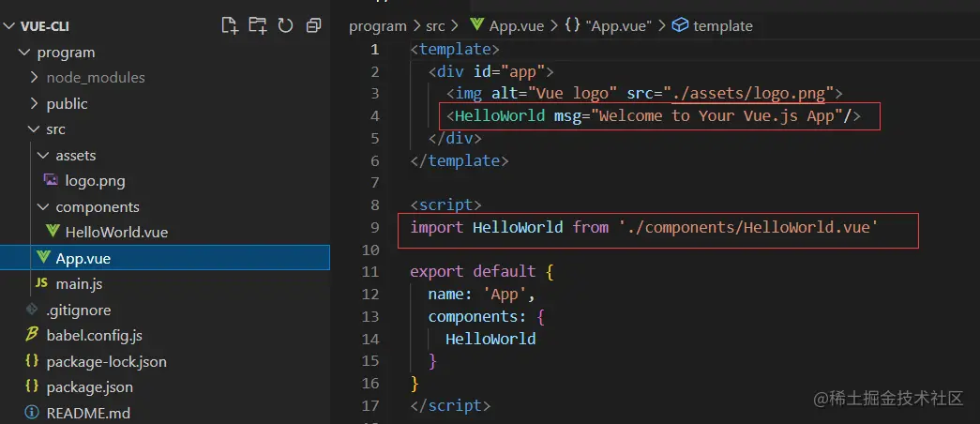Screen dimensions: 980x424
Task: Click the public folder name
Action: [67, 104]
